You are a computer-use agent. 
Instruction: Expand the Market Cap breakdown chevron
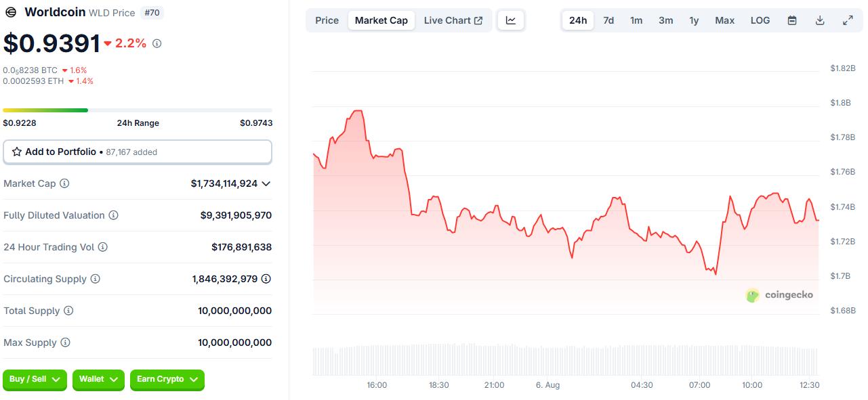click(265, 183)
